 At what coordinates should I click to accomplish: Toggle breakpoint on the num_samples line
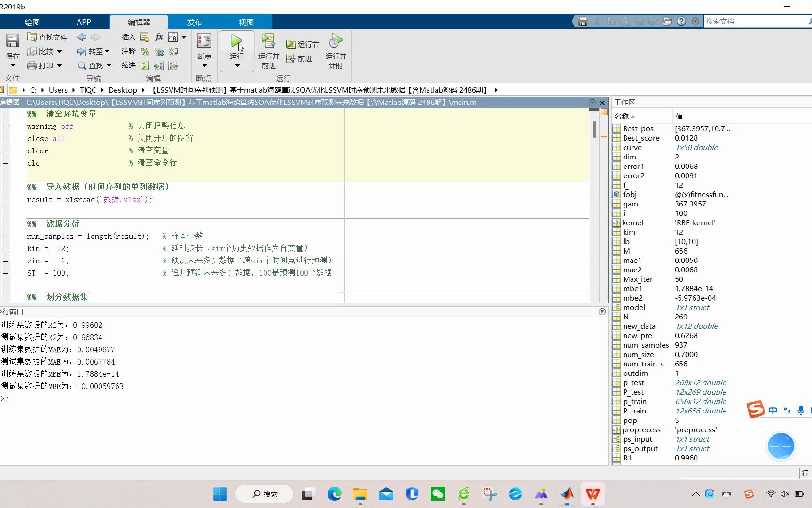[x=6, y=237]
